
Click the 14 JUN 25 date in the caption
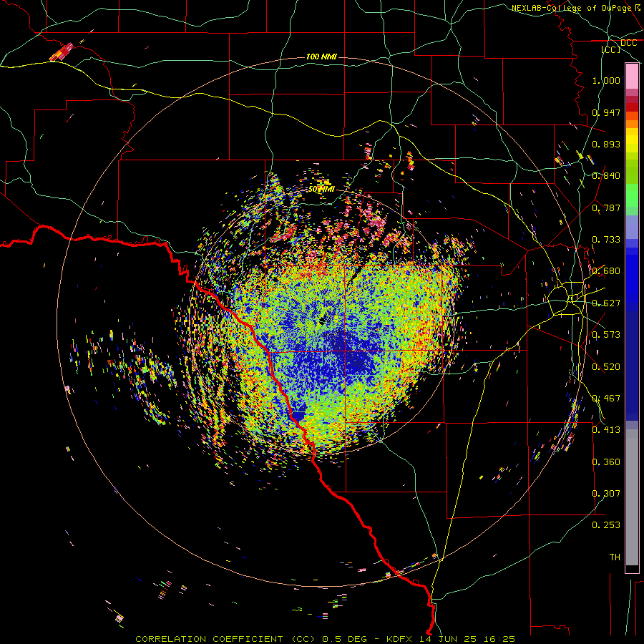click(449, 639)
